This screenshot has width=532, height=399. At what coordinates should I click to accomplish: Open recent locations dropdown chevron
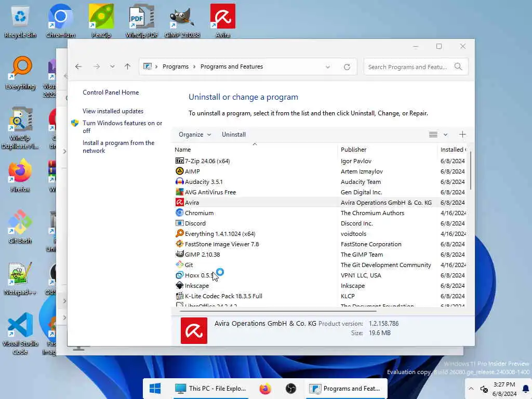112,66
